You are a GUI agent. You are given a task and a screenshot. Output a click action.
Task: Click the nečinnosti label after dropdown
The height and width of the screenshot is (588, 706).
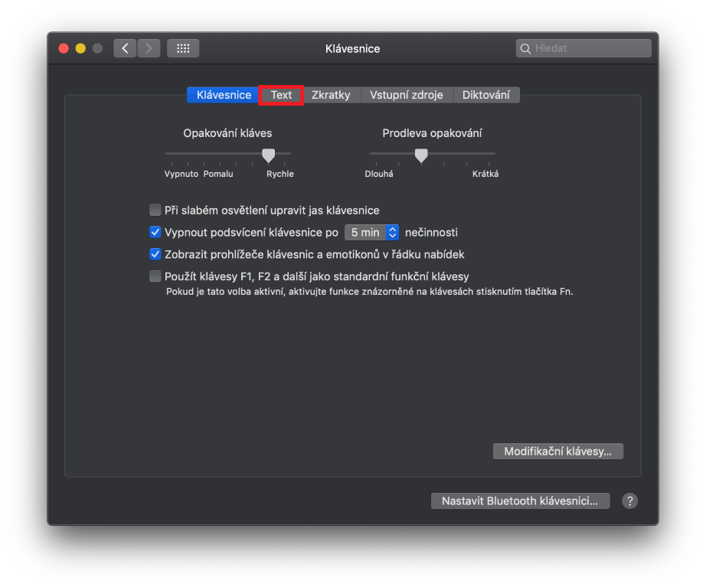431,232
